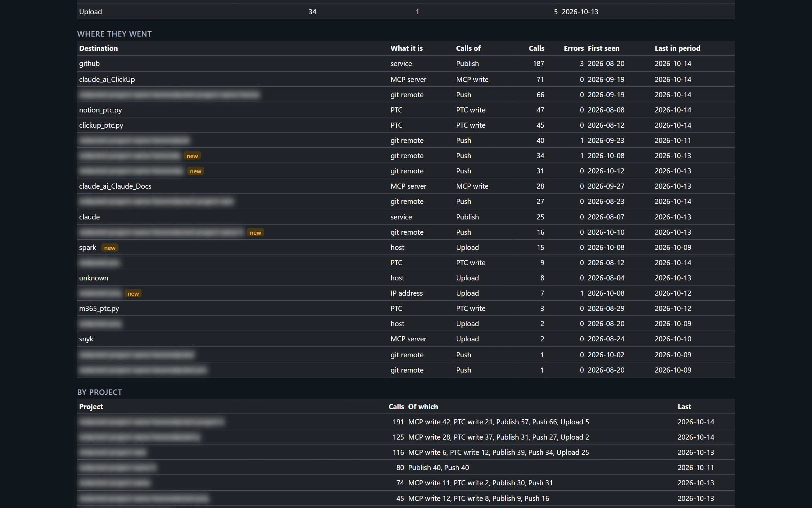Screen dimensions: 812x508
Task: Click the 'new' badge in the 31-call Push row
Action: point(196,171)
